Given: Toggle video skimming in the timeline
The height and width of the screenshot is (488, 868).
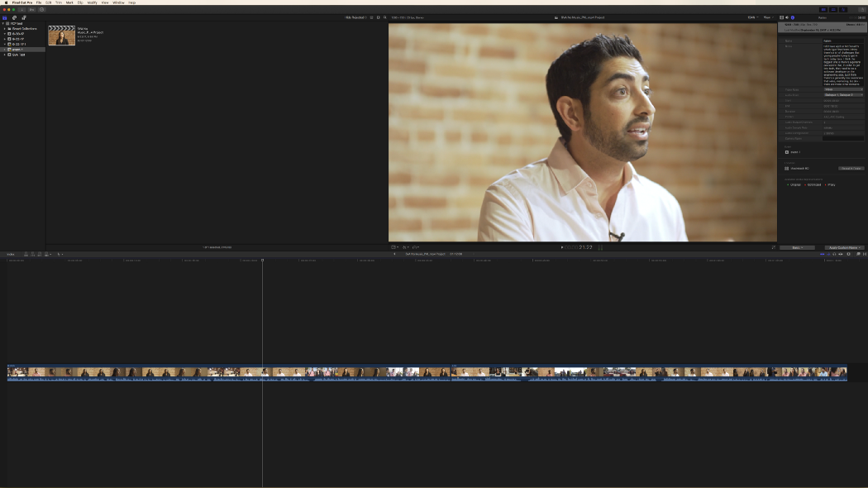Looking at the screenshot, I should tap(822, 254).
